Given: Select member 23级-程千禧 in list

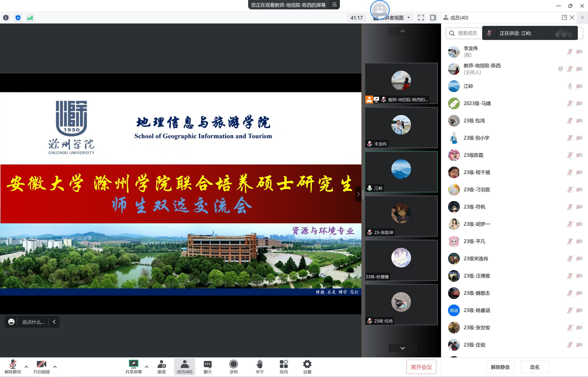Looking at the screenshot, I should point(514,172).
